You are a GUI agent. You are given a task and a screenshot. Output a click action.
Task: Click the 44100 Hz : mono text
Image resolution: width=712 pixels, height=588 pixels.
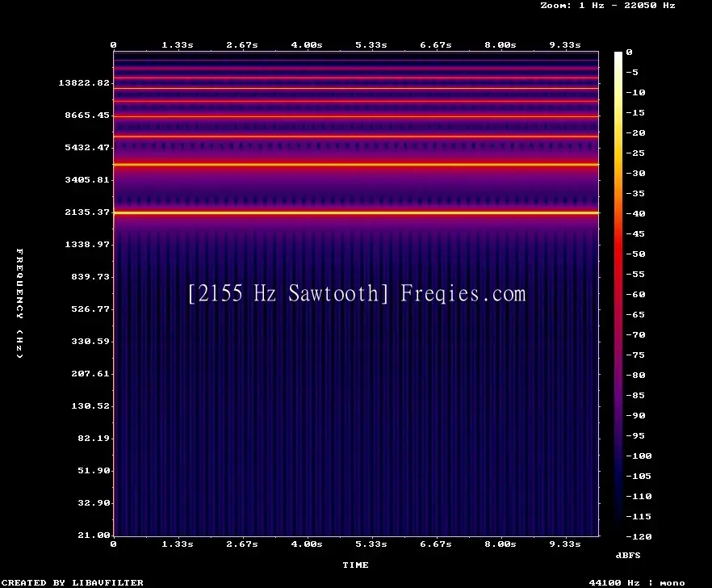pyautogui.click(x=637, y=583)
